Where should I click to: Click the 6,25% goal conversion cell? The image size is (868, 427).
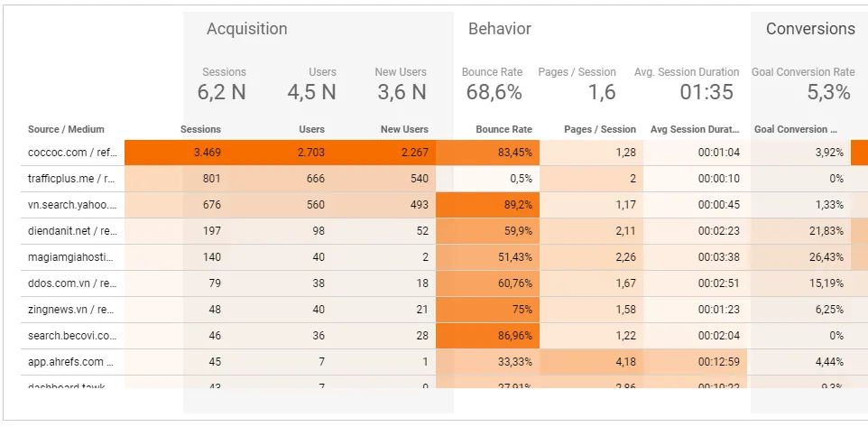point(799,309)
